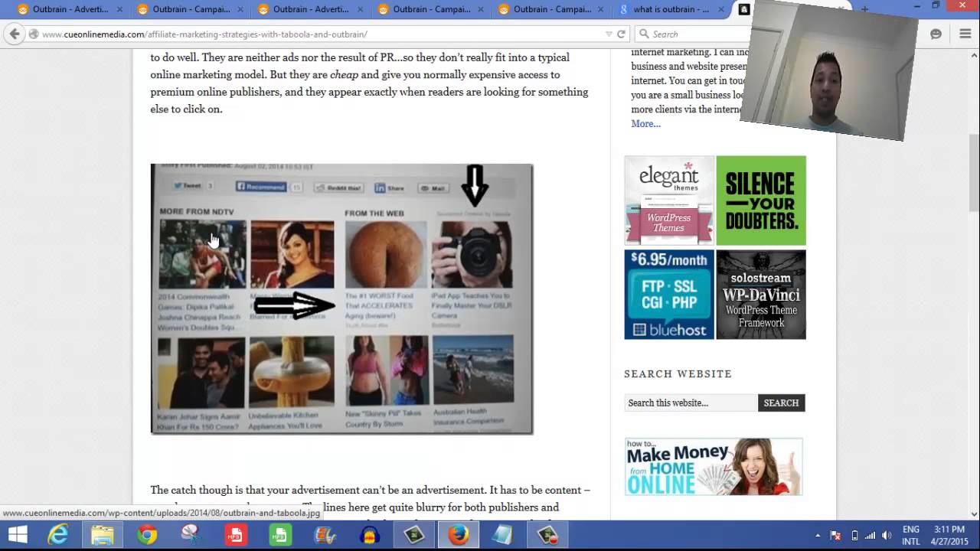Click the italic word 'cheap' in article
The image size is (980, 551).
point(344,75)
